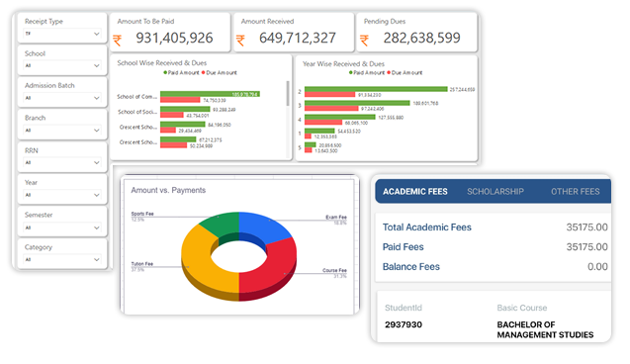Select the green bar labeled 84,196,050
Image resolution: width=630 pixels, height=364 pixels.
point(183,125)
